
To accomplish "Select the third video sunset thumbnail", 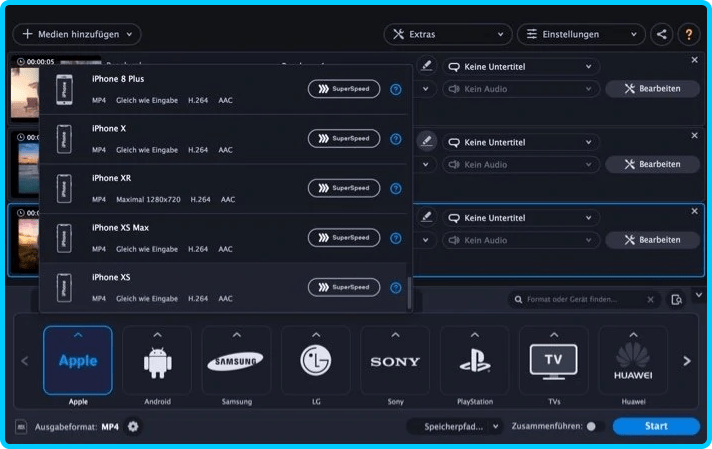I will click(28, 244).
